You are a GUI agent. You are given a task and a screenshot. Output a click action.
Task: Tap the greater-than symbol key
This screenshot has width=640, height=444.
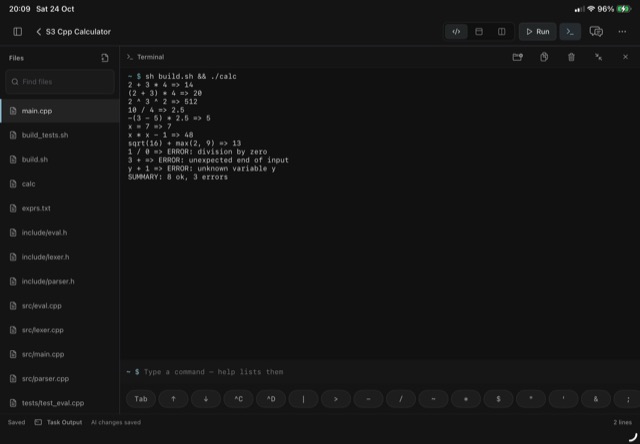(x=336, y=399)
